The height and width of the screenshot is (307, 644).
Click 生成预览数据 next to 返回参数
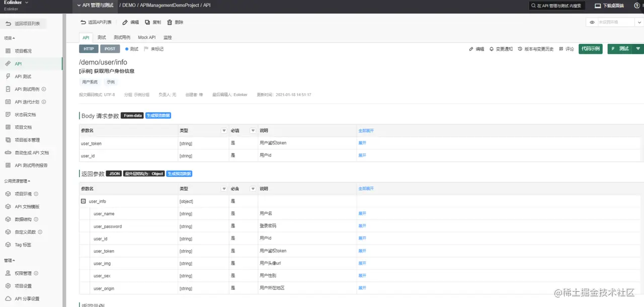(x=179, y=174)
